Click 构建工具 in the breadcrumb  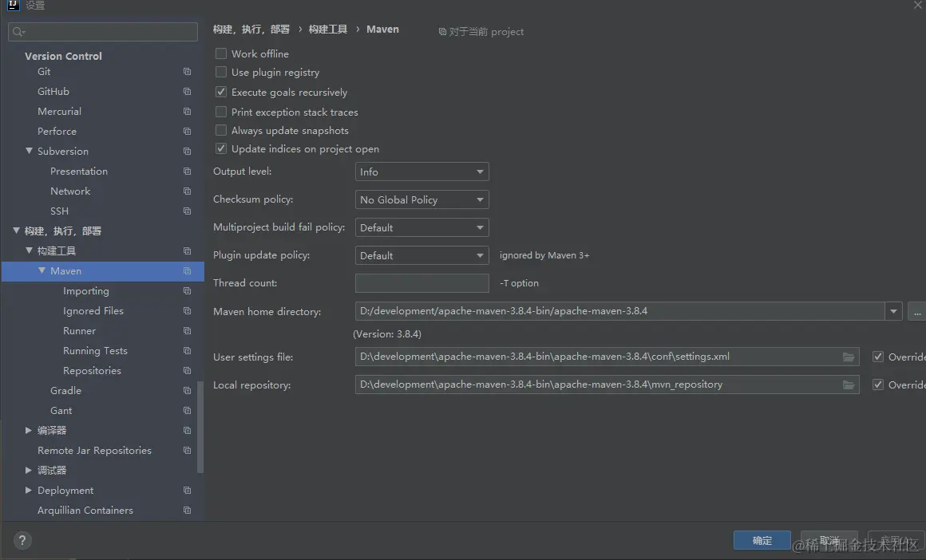pos(328,30)
